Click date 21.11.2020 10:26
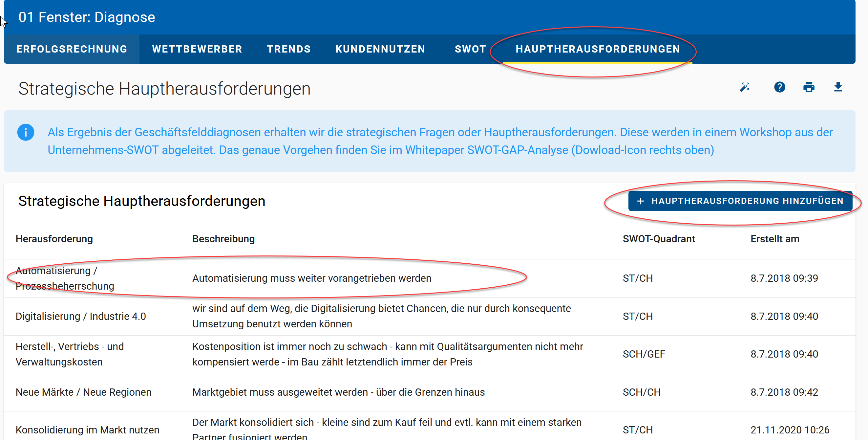This screenshot has width=868, height=440. pos(790,430)
